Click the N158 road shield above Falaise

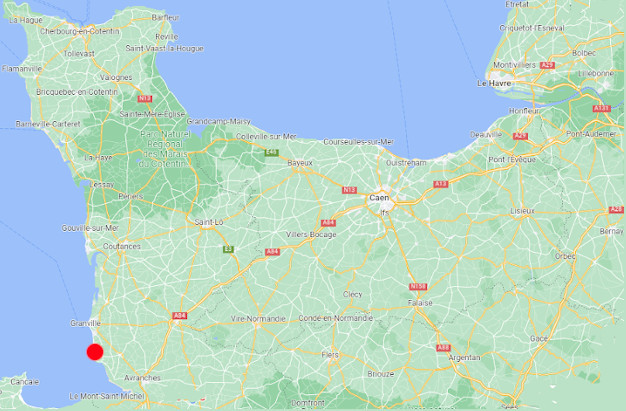pyautogui.click(x=418, y=287)
